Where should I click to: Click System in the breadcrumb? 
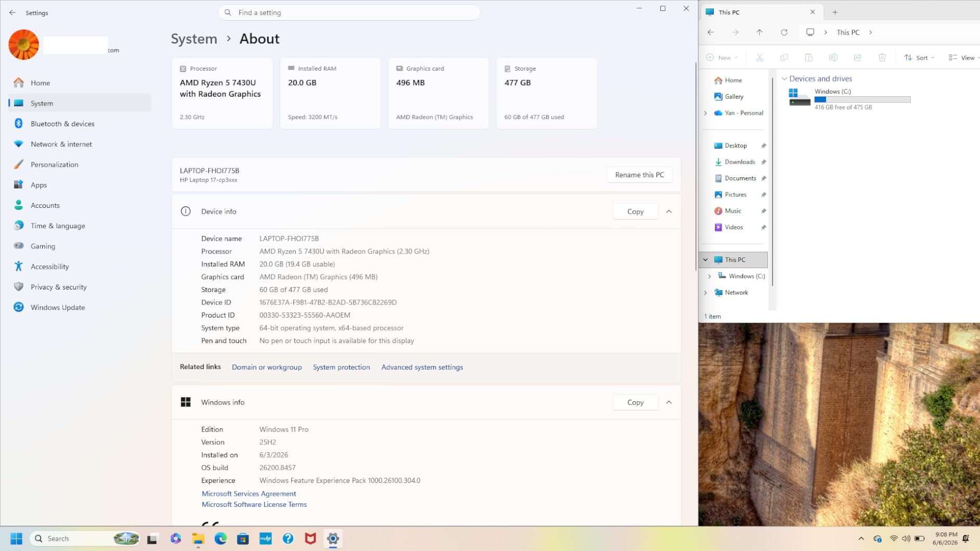point(194,39)
